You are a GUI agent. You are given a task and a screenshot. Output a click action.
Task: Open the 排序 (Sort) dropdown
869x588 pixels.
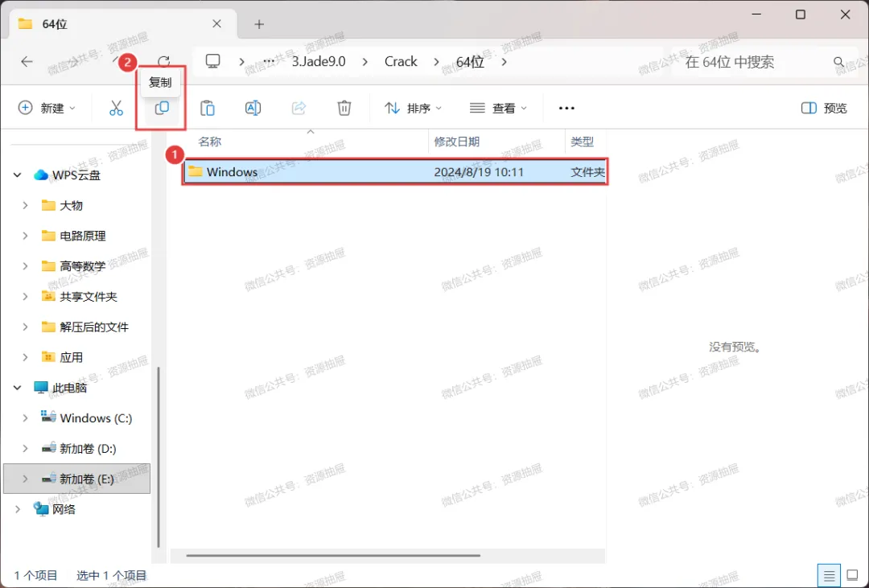coord(413,108)
